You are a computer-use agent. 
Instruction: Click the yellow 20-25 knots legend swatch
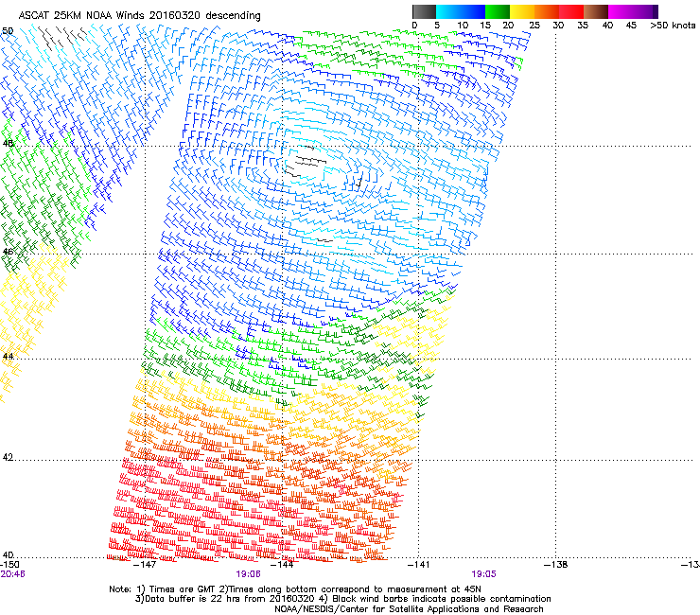click(522, 11)
